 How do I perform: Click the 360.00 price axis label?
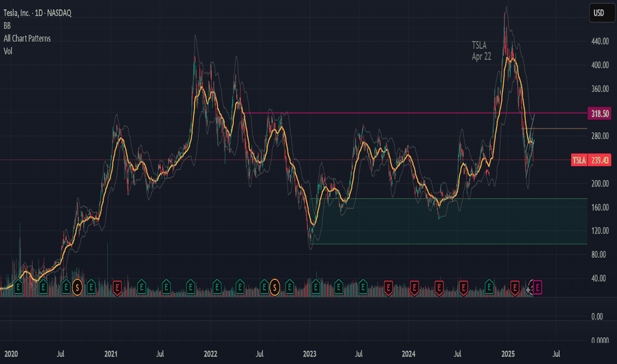(600, 89)
